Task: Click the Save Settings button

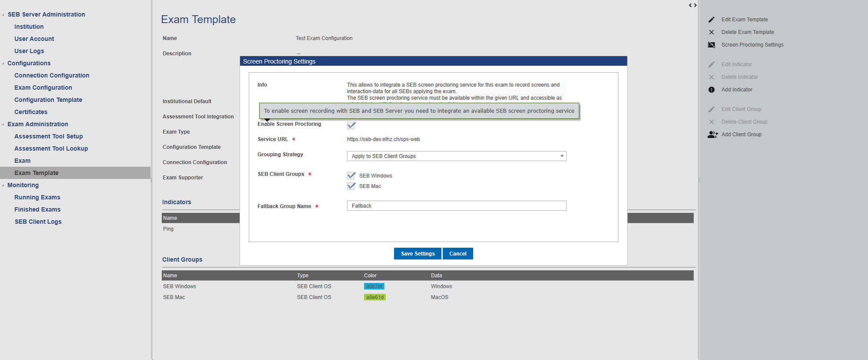Action: point(417,254)
